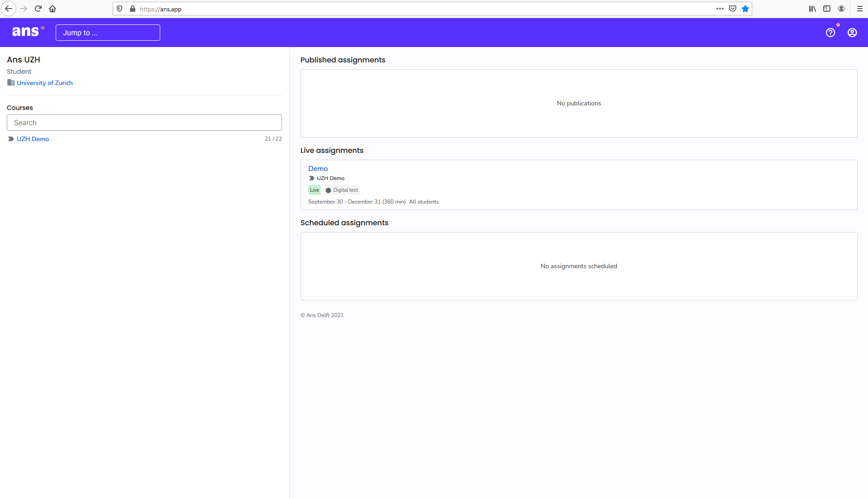Open Firefox library icon
Image resolution: width=868 pixels, height=498 pixels.
812,9
